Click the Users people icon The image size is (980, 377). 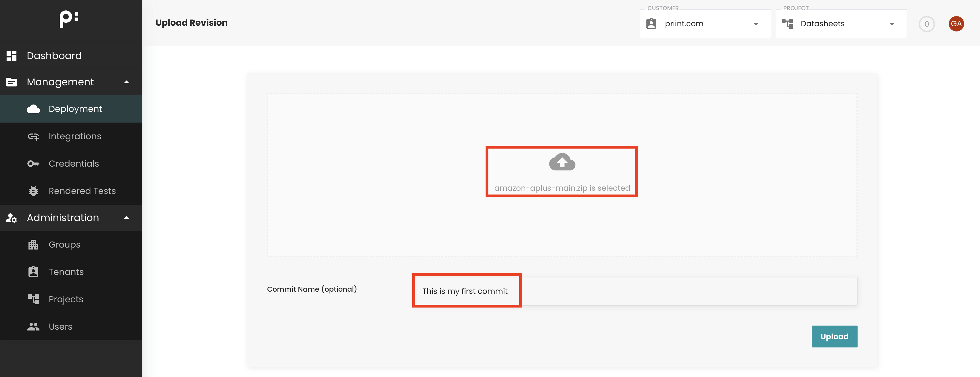[33, 326]
